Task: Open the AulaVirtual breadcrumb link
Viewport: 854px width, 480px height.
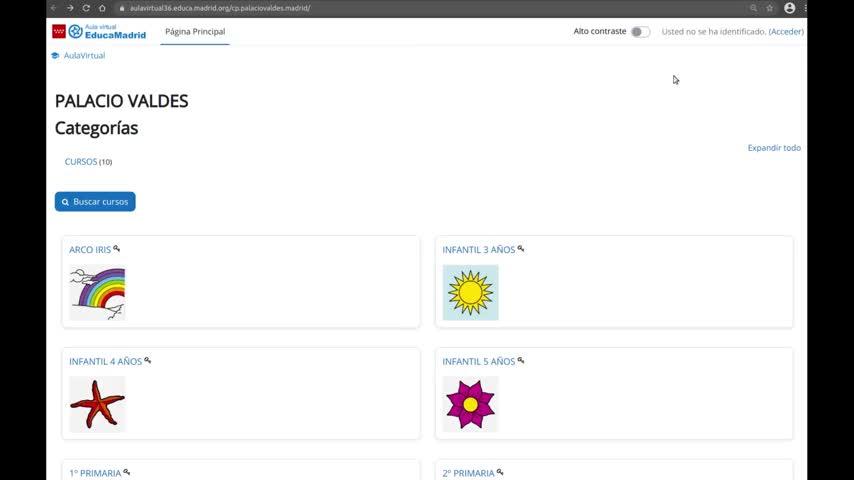Action: [84, 56]
